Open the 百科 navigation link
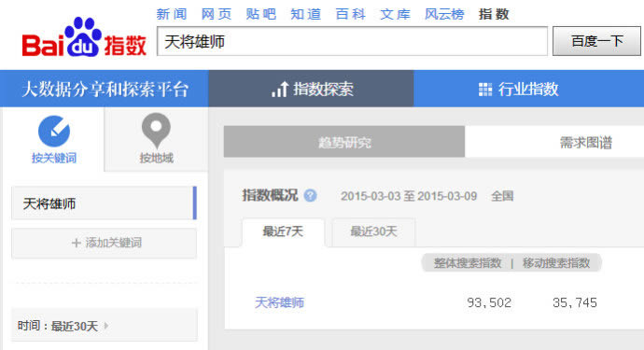Screen dimensions: 644x350 click(350, 14)
